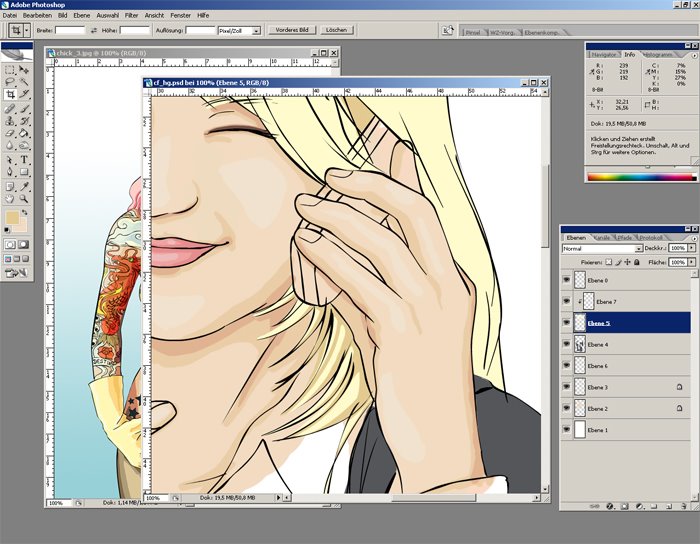Open the Filter menu
Viewport: 700px width, 544px height.
(x=131, y=15)
